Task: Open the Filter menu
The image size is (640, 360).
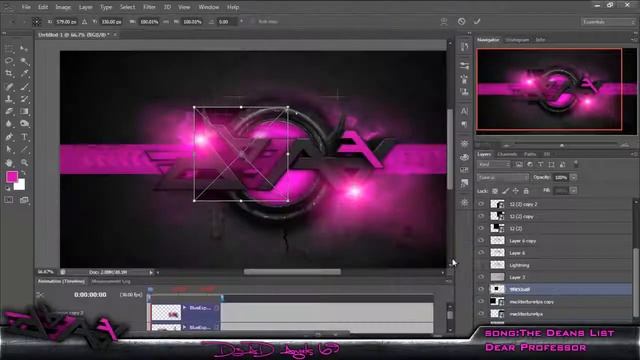Action: [149, 7]
